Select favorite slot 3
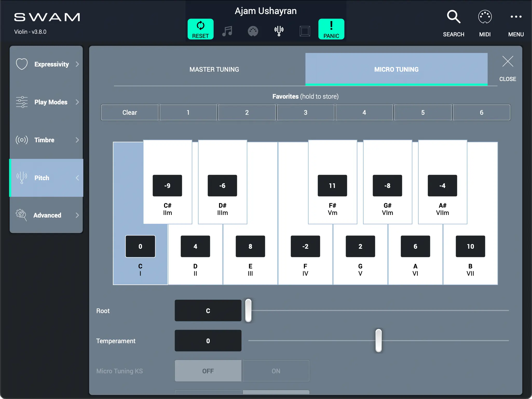 pyautogui.click(x=305, y=112)
